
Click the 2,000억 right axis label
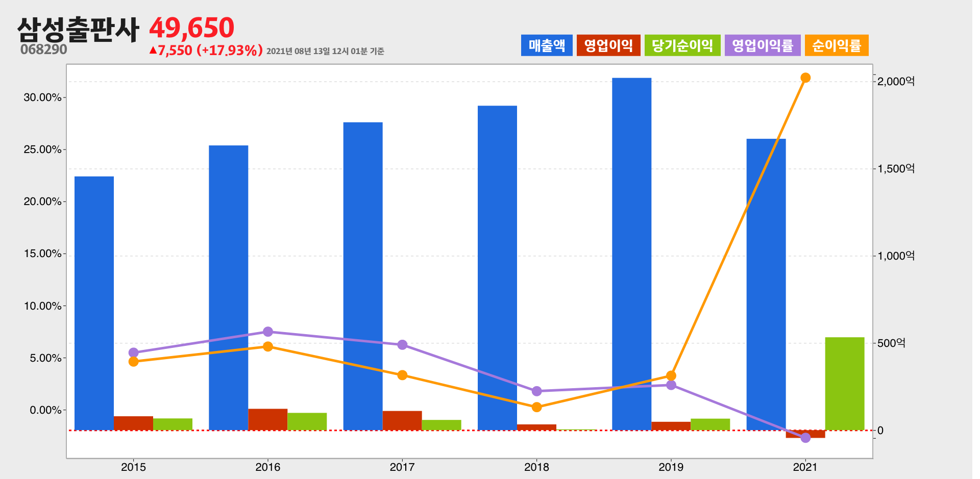point(896,82)
